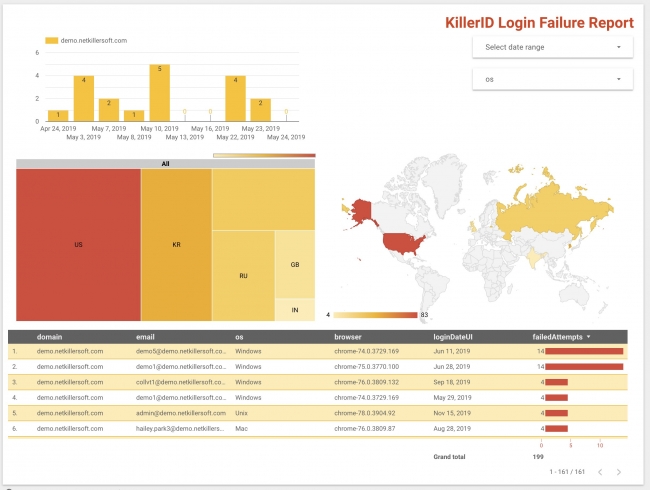Click the All header of the treemap

point(165,164)
